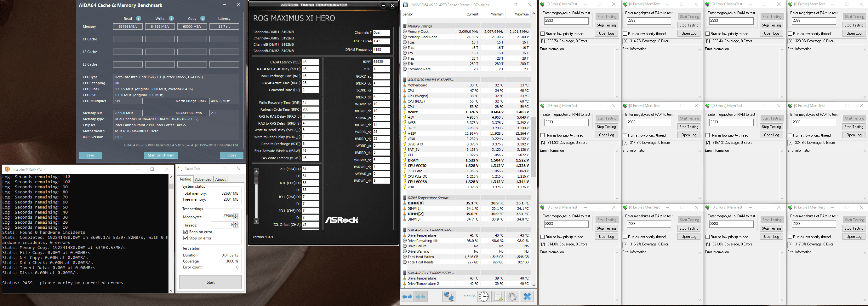This screenshot has height=306, width=868.
Task: Click ASRock timings list scroll-down arrow
Action: tap(256, 222)
